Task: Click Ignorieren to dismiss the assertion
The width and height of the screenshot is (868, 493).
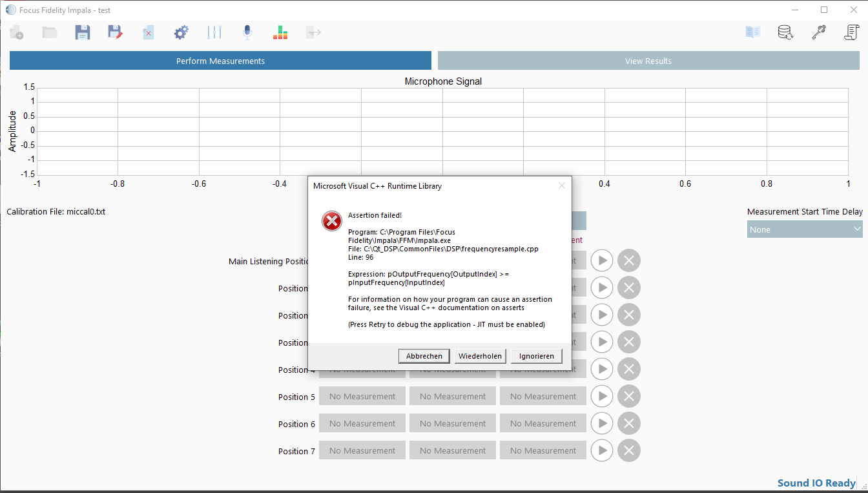Action: point(537,356)
